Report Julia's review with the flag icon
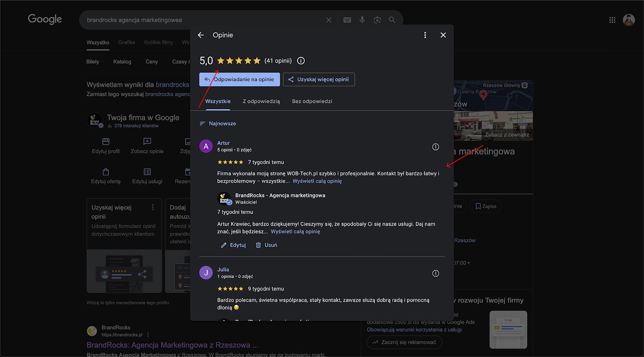Viewport: 644px width, 357px height. tap(436, 273)
